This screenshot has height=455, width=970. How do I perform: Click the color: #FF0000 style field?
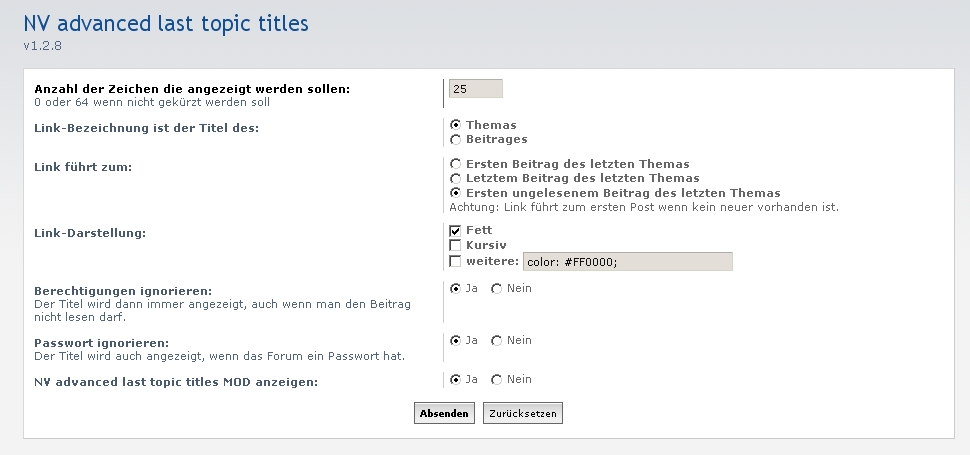(x=628, y=262)
